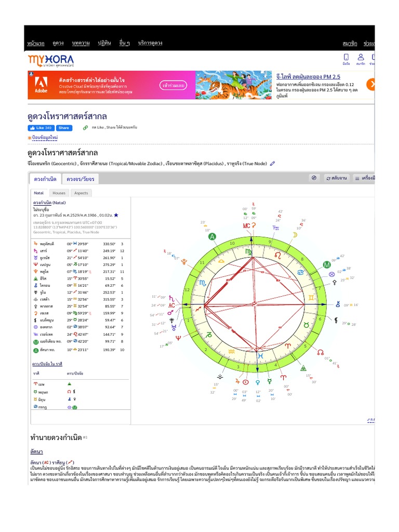The height and width of the screenshot is (532, 399).
Task: Open the สมาชิก link in the top bar
Action: point(350,44)
